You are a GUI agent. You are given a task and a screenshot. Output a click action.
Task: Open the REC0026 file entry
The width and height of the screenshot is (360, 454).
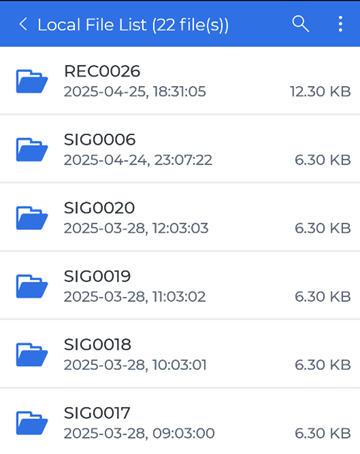coord(180,81)
